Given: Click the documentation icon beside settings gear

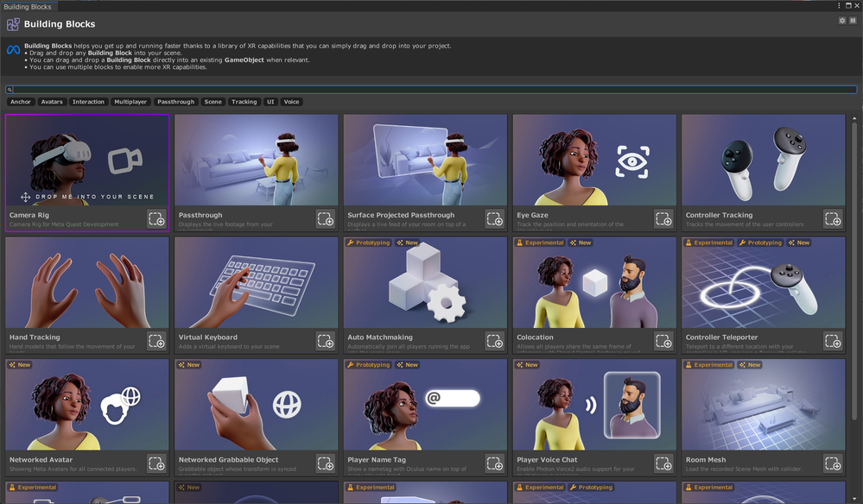Looking at the screenshot, I should coord(853,21).
